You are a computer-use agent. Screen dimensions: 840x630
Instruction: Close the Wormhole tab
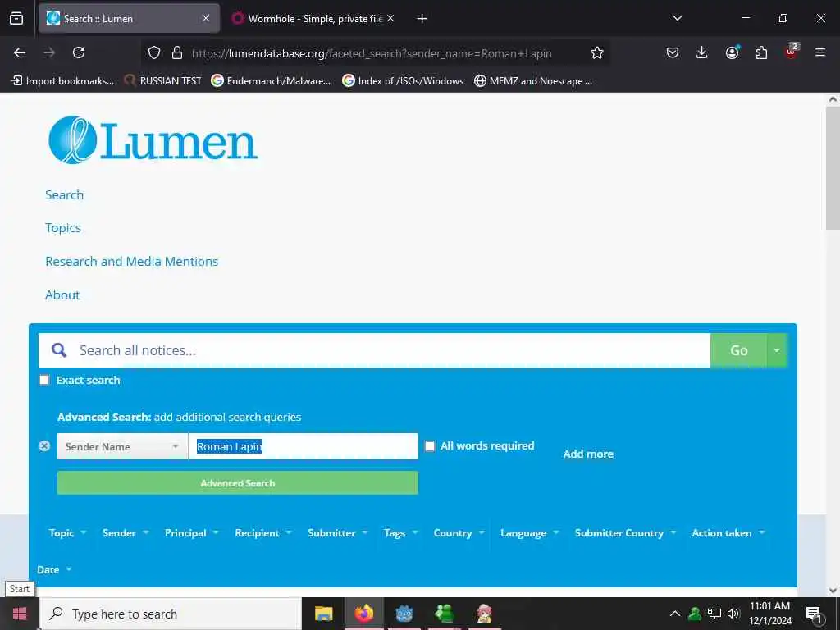[390, 18]
